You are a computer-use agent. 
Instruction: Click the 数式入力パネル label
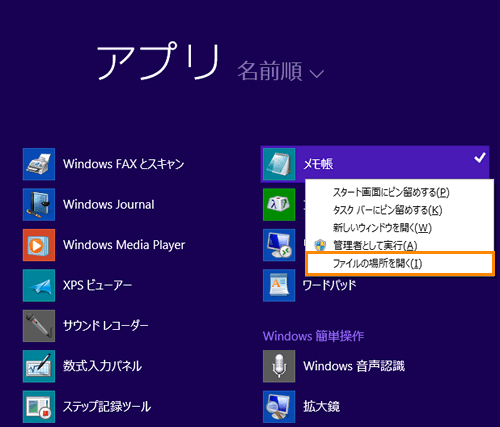[x=102, y=366]
